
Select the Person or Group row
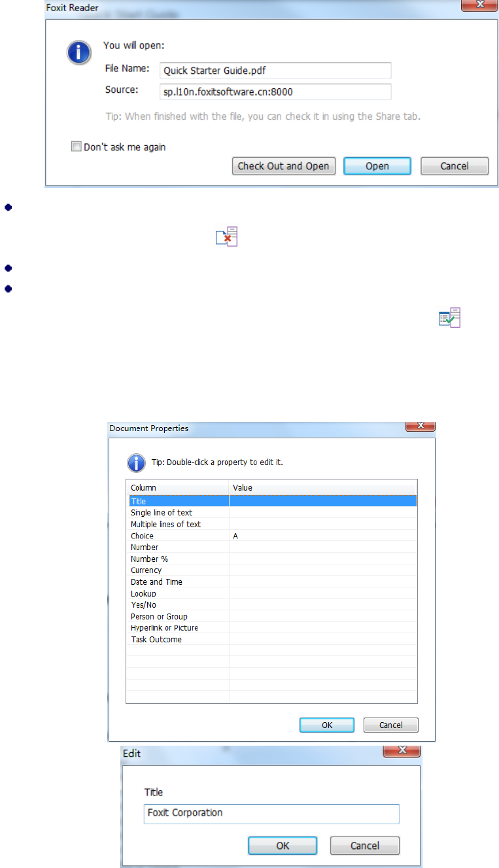click(x=272, y=616)
